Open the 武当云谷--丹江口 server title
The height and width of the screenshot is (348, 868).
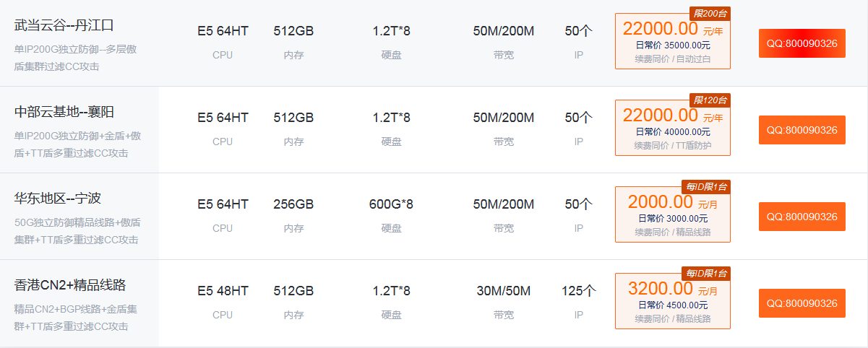pyautogui.click(x=64, y=25)
